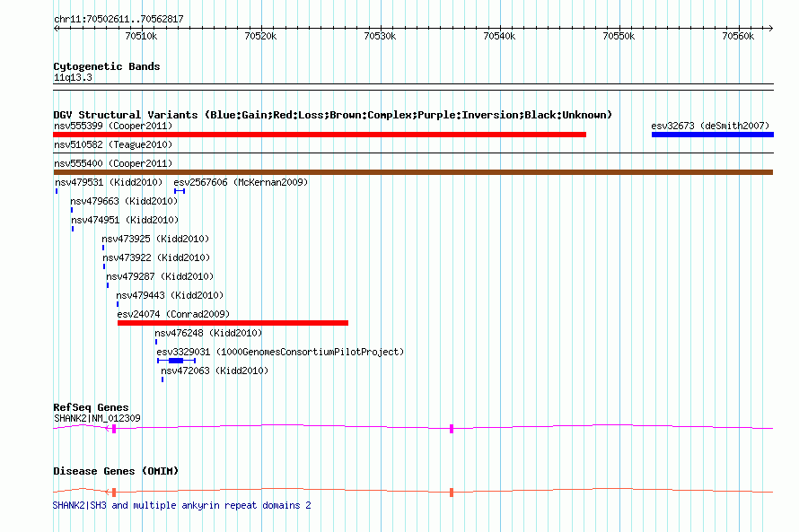This screenshot has width=799, height=532.
Task: Open the nsv472063 (Kidd2010) label
Action: pos(215,371)
